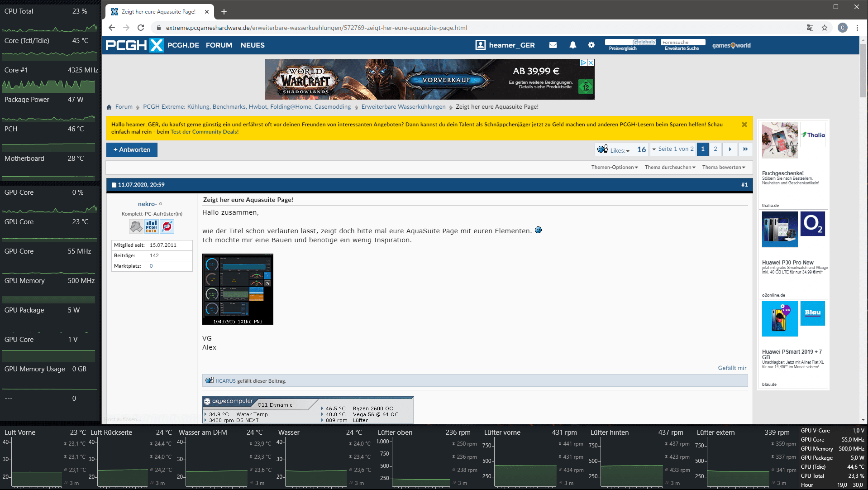Open nekro-'s Marktplatz count link
This screenshot has height=490, width=868.
point(151,266)
